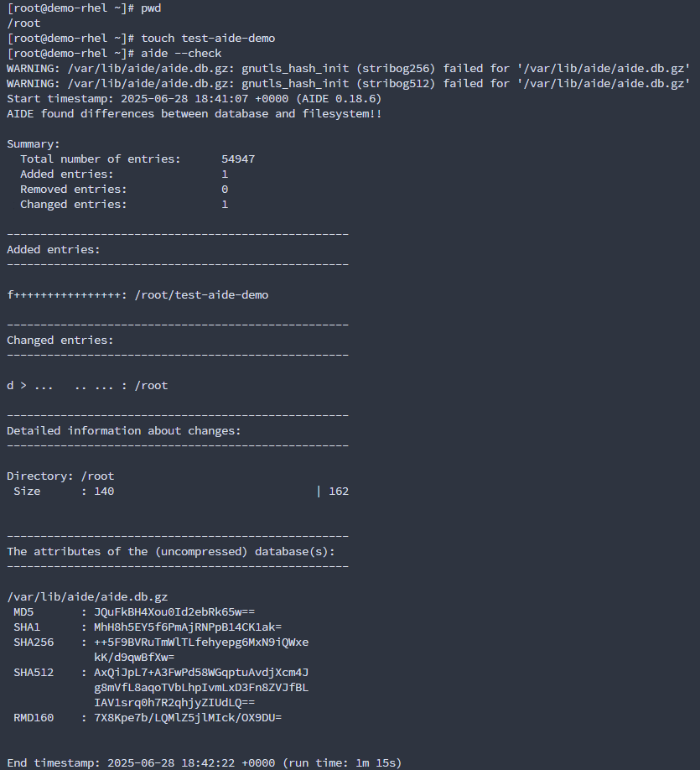Click the stribog512 warning line
The width and height of the screenshot is (700, 770).
pos(348,83)
